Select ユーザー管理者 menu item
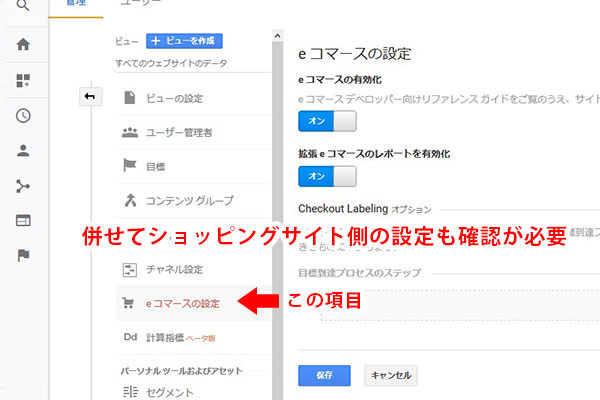This screenshot has width=600, height=400. (x=180, y=132)
